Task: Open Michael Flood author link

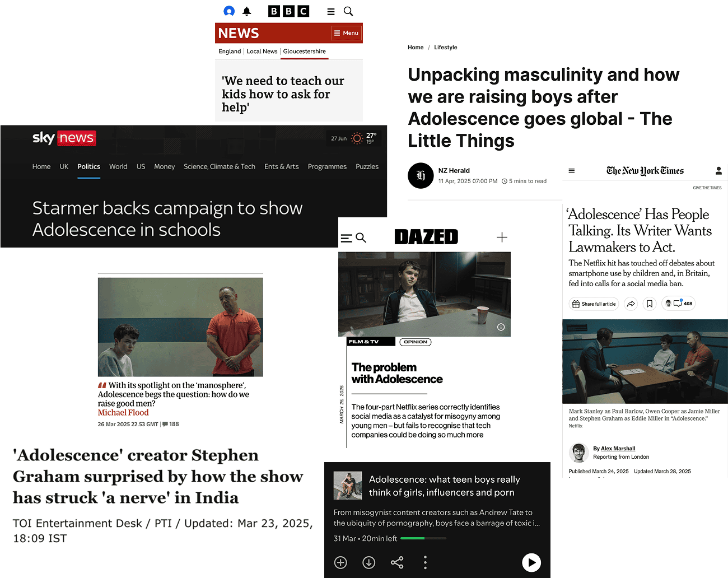Action: coord(123,413)
